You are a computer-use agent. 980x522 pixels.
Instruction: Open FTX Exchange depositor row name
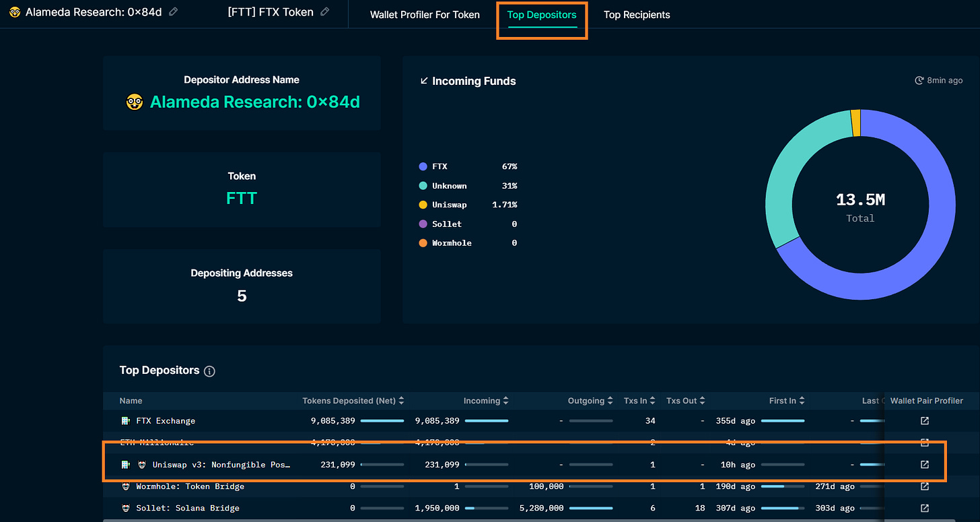tap(166, 421)
